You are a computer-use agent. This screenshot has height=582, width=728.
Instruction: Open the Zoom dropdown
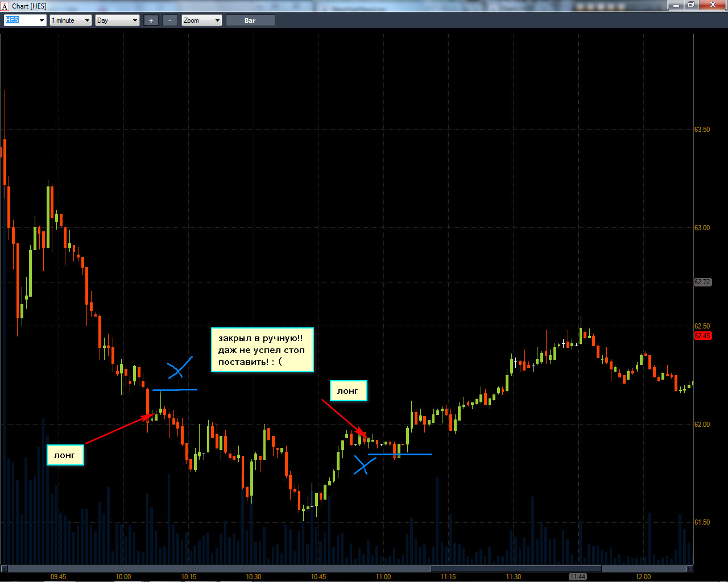tap(202, 20)
